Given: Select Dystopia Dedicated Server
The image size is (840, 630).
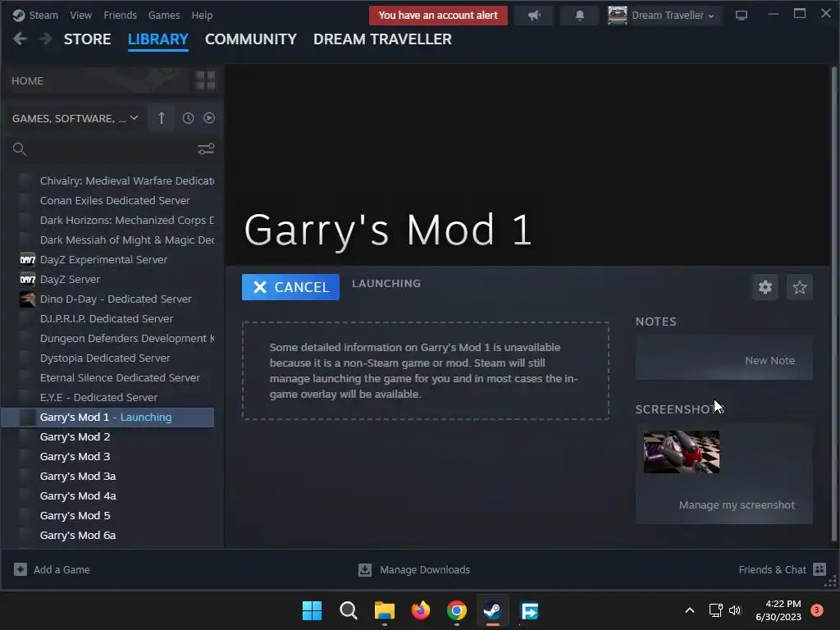Looking at the screenshot, I should [105, 358].
